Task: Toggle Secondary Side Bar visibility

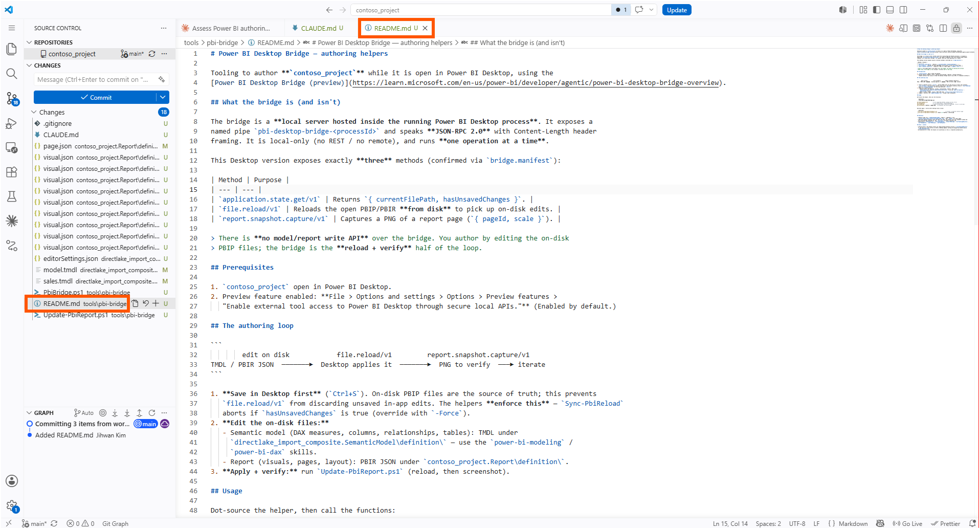Action: [903, 10]
